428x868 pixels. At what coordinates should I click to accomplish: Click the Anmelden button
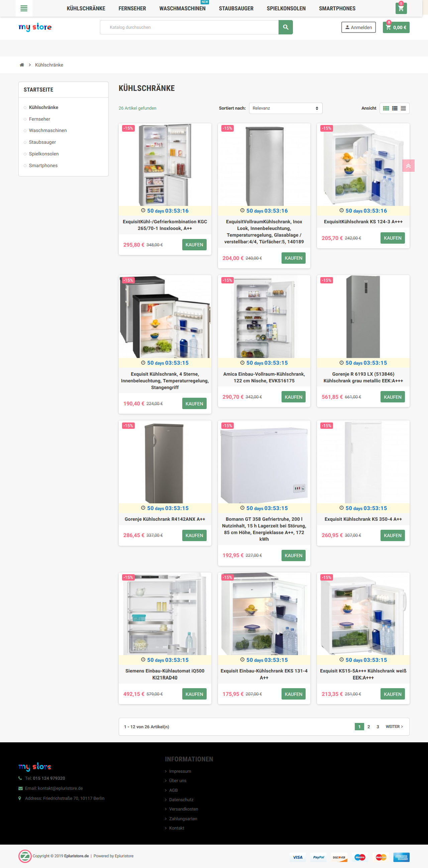[x=358, y=28]
